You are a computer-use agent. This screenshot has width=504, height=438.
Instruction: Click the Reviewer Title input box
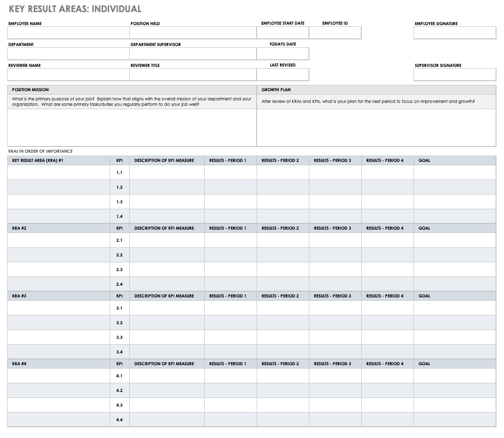tap(193, 74)
